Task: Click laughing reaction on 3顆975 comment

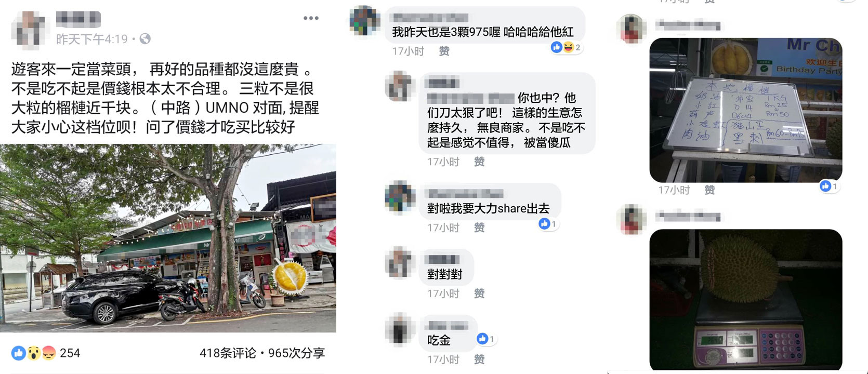Action: click(569, 47)
